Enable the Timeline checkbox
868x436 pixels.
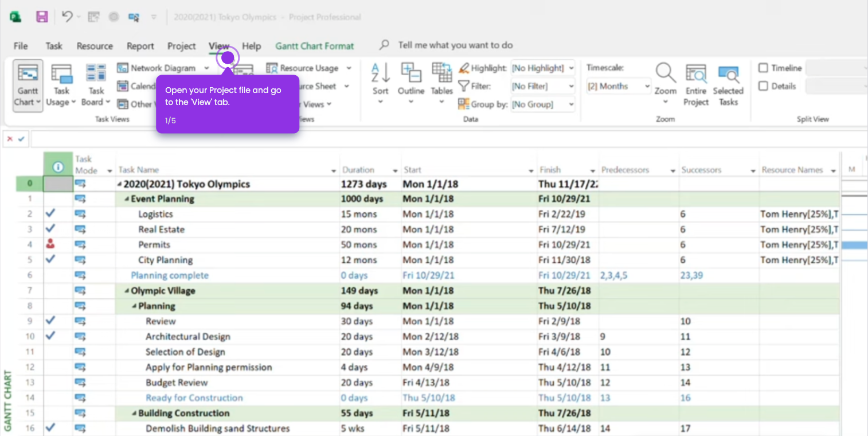point(763,68)
